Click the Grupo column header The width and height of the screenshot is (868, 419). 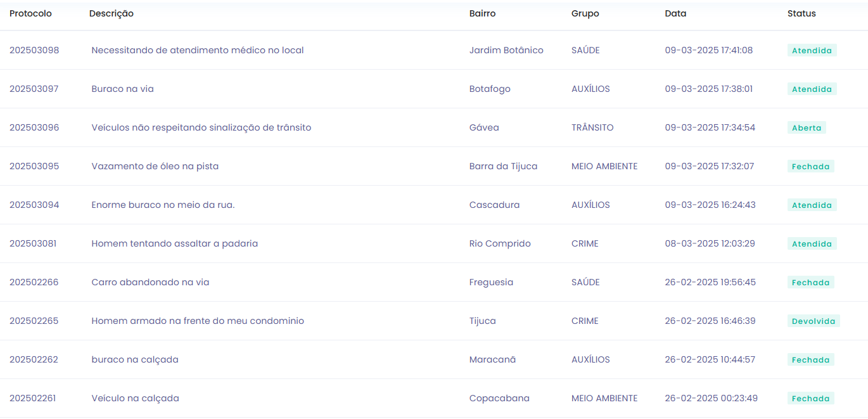click(x=584, y=13)
